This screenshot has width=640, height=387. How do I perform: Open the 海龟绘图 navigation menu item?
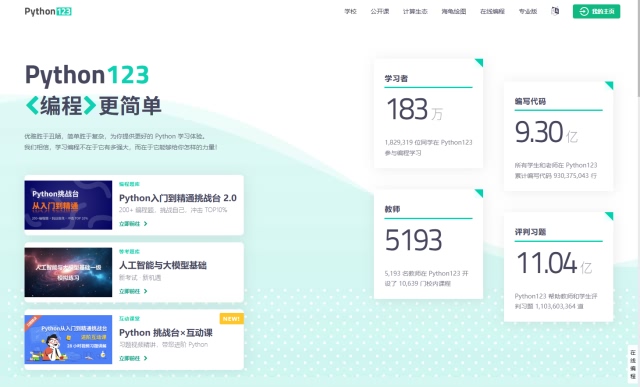(x=453, y=11)
